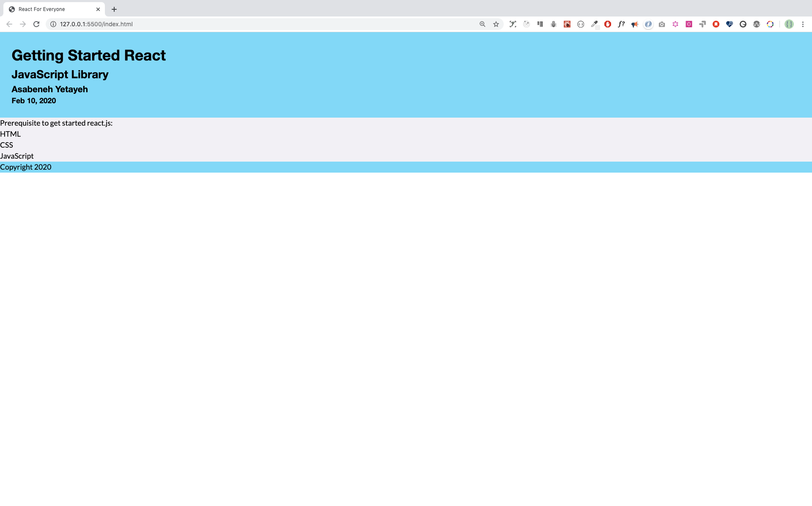Open the bug debugger extension icon
The height and width of the screenshot is (506, 812).
[554, 24]
